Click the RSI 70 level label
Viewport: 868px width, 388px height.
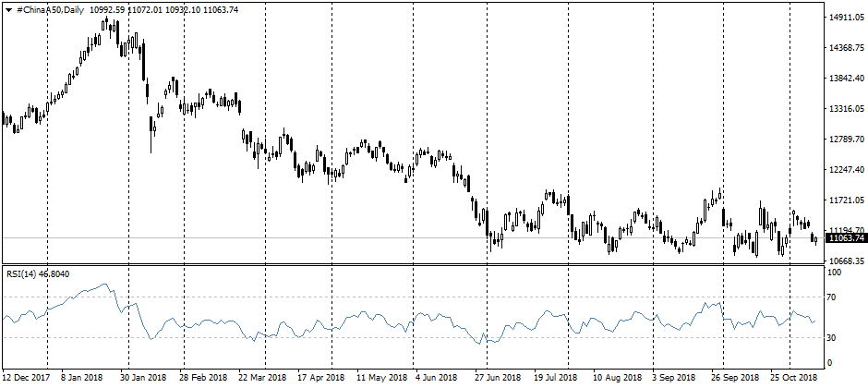click(834, 297)
